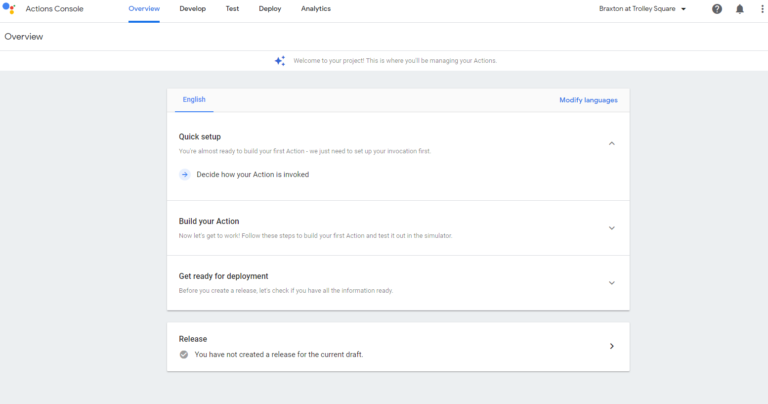Click the Actions Console title
Viewport: 768px width, 404px height.
(54, 9)
